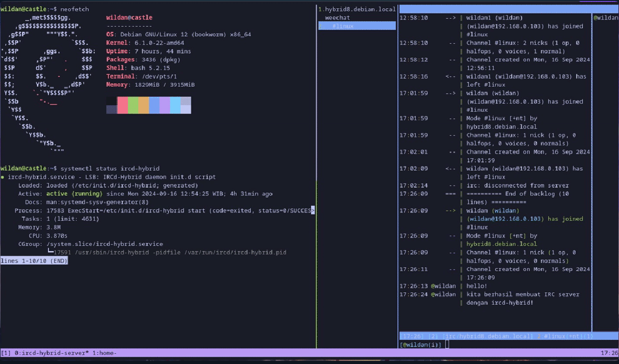This screenshot has height=364, width=619.
Task: Click the 17:26:11 timestamp
Action: point(414,269)
